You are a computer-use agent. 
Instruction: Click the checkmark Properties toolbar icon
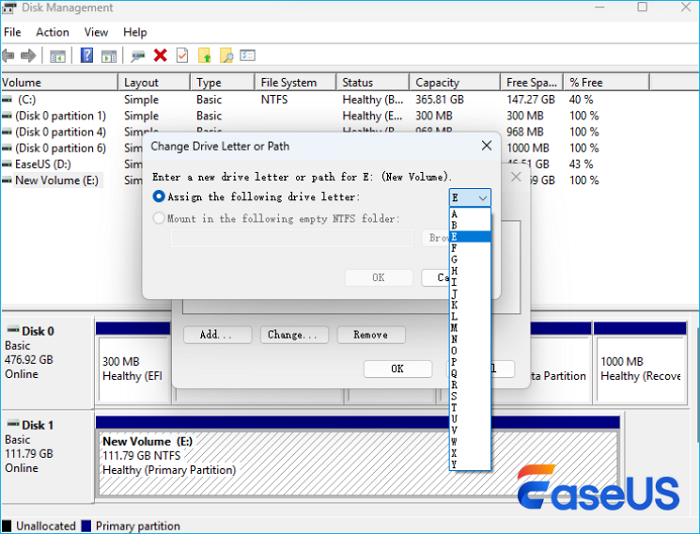coord(182,55)
